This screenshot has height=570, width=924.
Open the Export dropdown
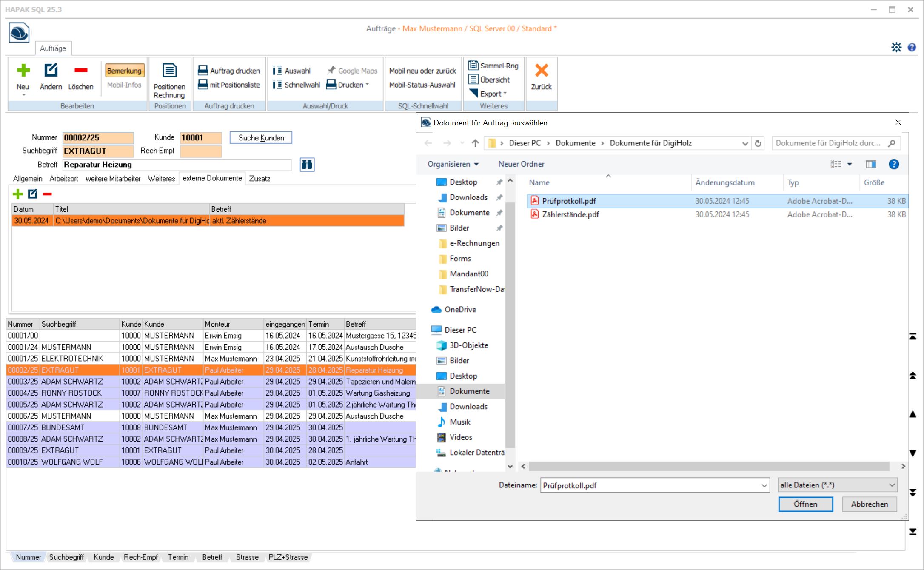click(493, 94)
